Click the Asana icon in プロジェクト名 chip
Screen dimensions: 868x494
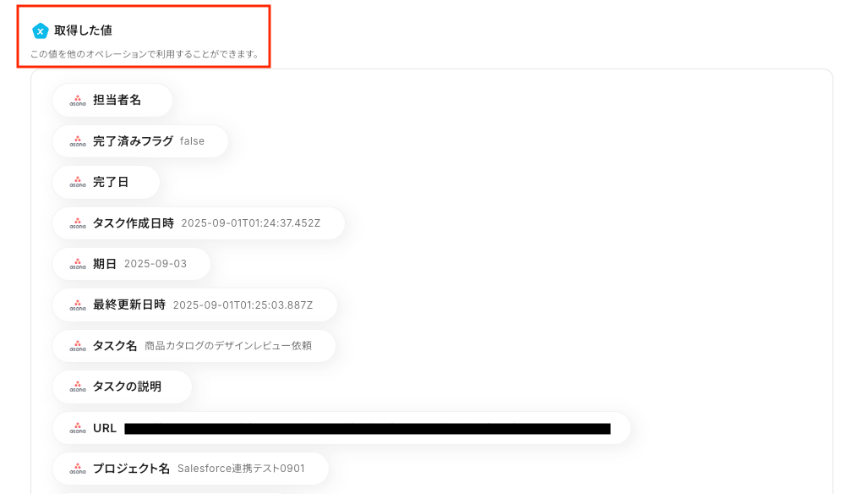78,469
